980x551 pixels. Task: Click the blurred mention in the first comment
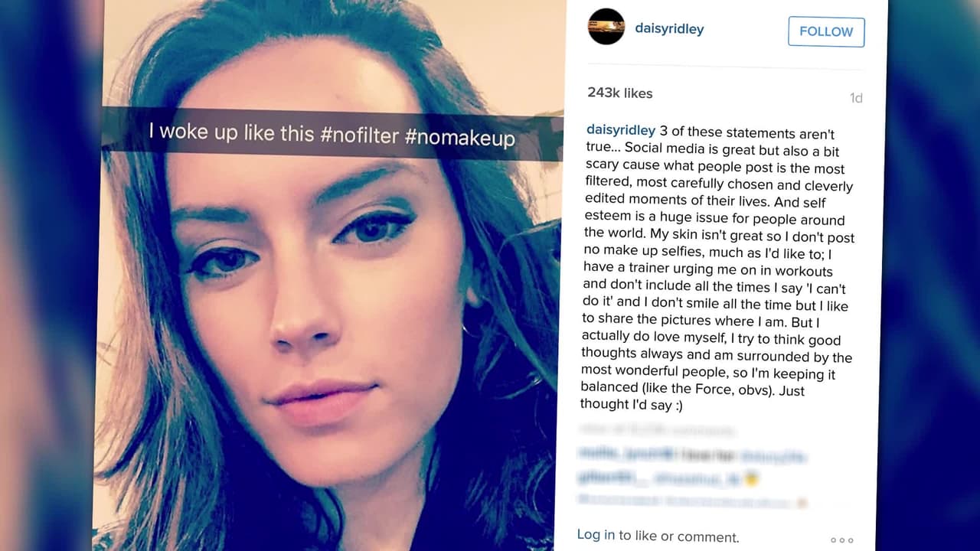[774, 456]
